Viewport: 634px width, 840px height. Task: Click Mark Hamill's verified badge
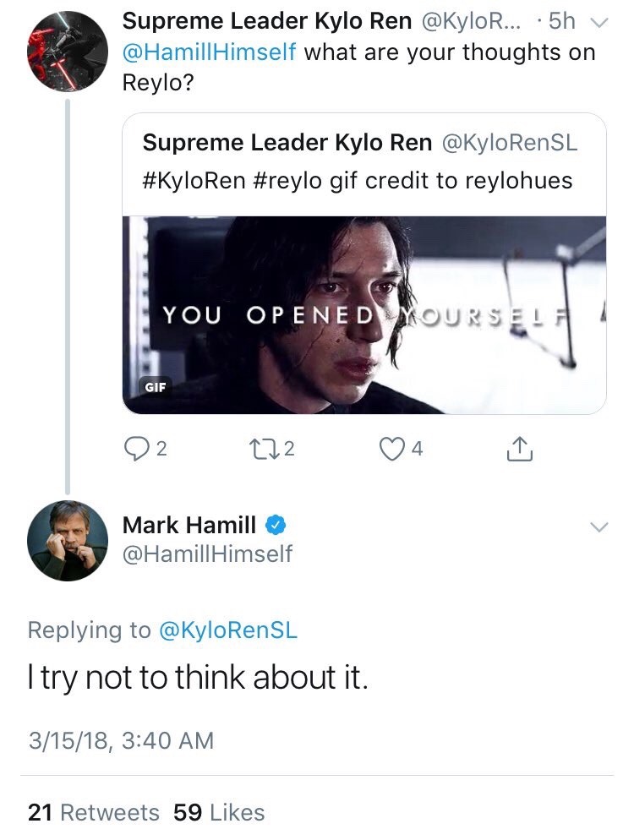pyautogui.click(x=276, y=526)
